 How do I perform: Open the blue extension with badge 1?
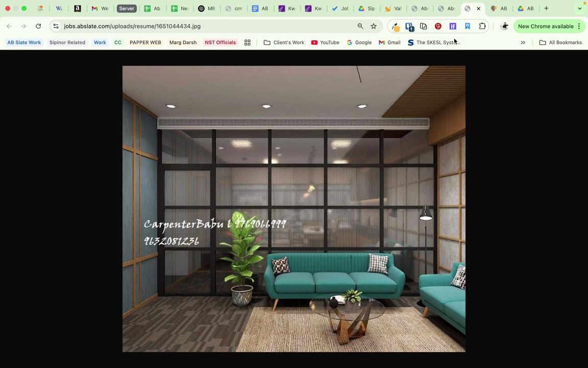[x=409, y=26]
